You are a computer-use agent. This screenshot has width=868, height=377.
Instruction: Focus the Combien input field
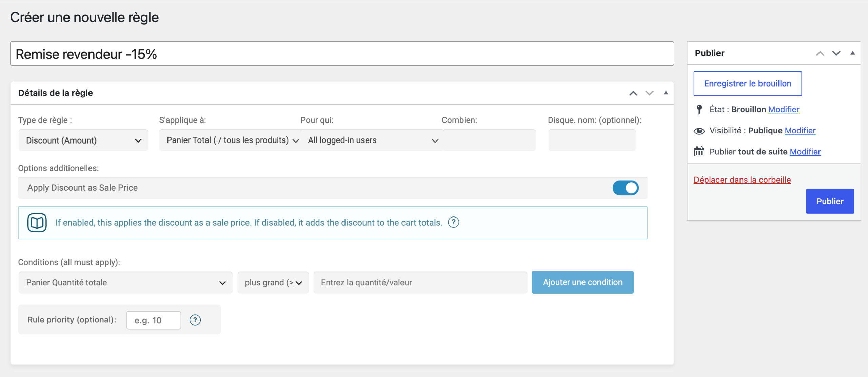coord(489,140)
